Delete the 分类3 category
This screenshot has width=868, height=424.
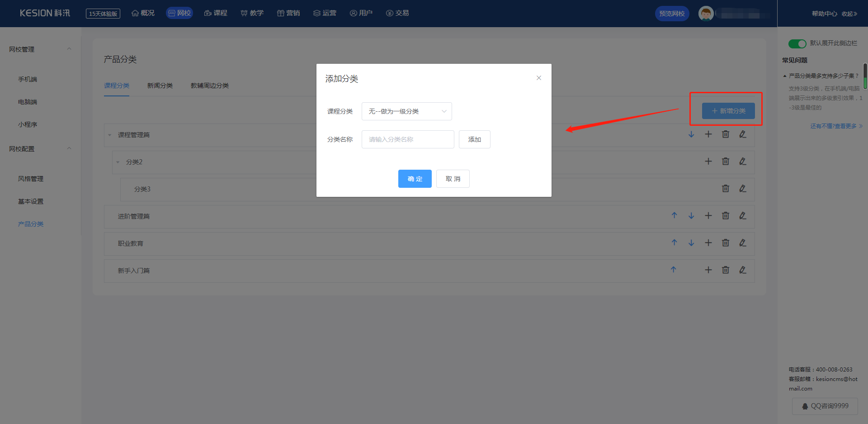726,189
